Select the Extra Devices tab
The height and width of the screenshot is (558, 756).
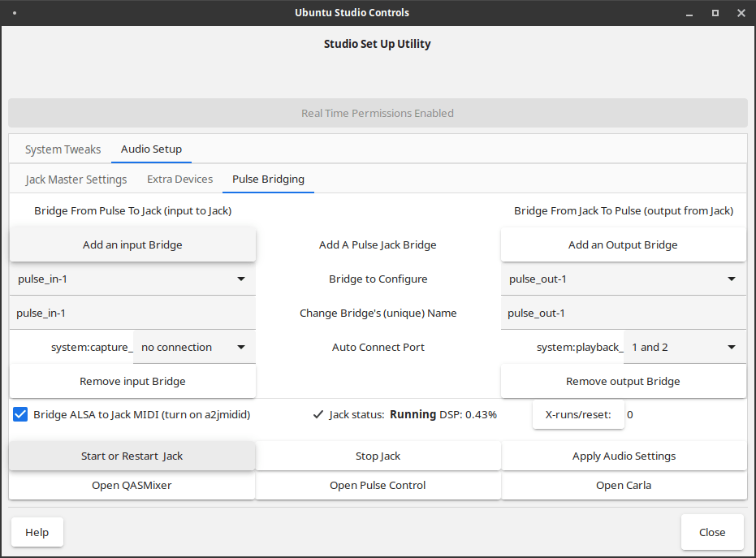pyautogui.click(x=179, y=180)
